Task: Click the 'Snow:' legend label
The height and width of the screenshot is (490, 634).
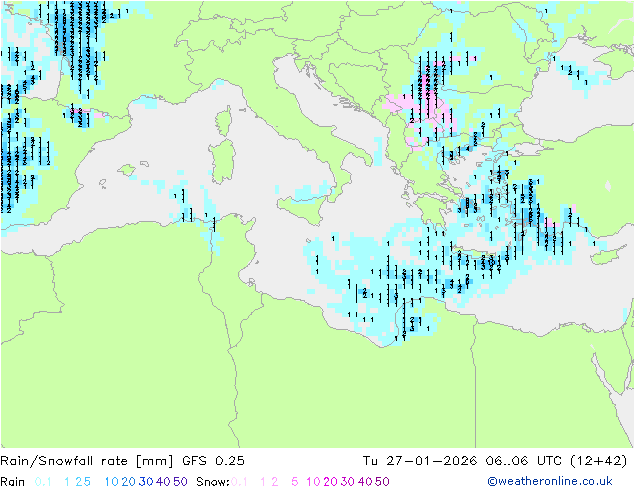Action: point(213,482)
